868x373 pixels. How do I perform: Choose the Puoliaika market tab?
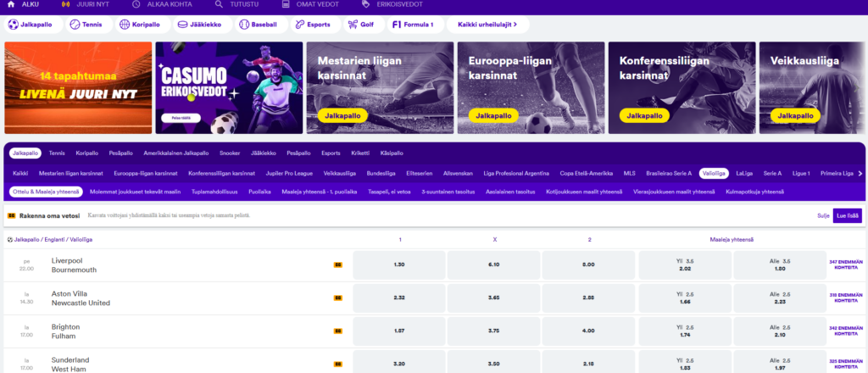(x=259, y=192)
